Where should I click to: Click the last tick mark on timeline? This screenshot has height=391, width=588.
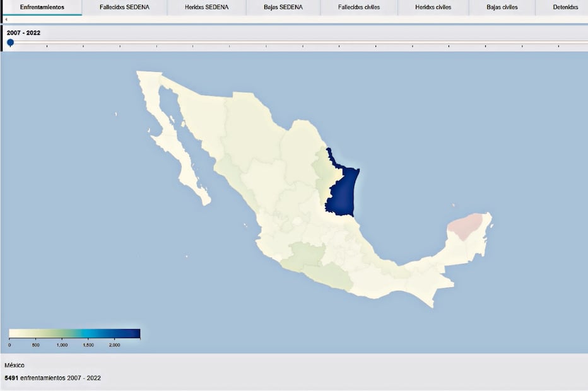click(x=559, y=45)
